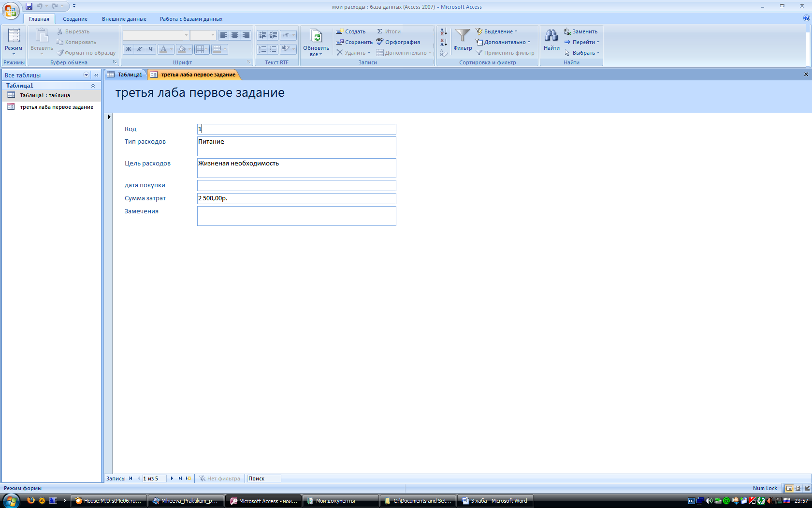
Task: Open the Режим view switcher
Action: (14, 42)
